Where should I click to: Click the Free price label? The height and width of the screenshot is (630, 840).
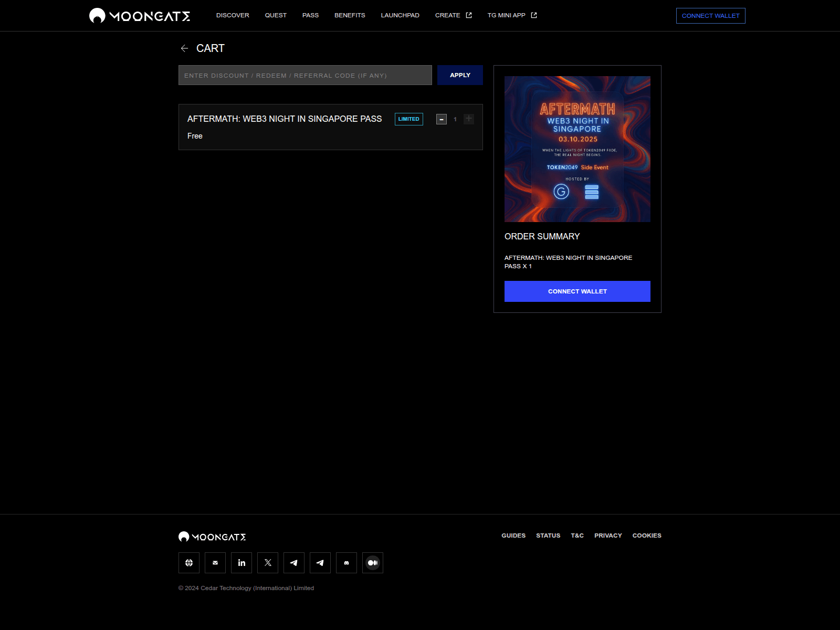[x=195, y=136]
